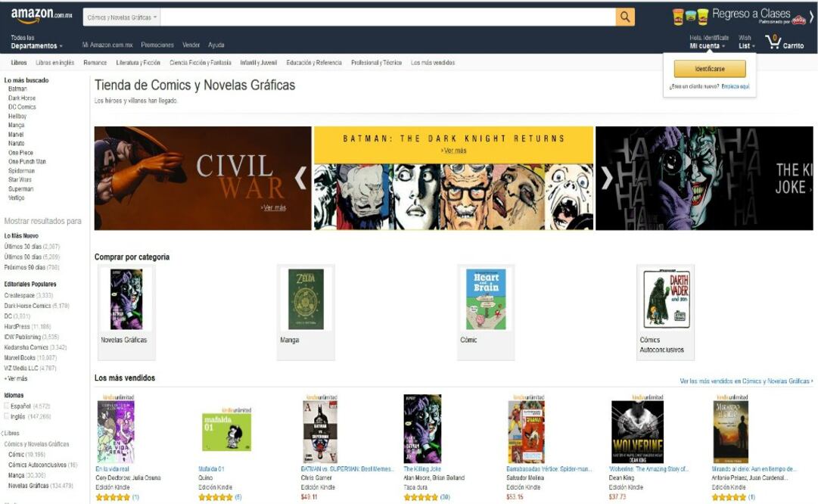Open the shopping cart icon
Image resolution: width=818 pixels, height=504 pixels.
pos(773,42)
